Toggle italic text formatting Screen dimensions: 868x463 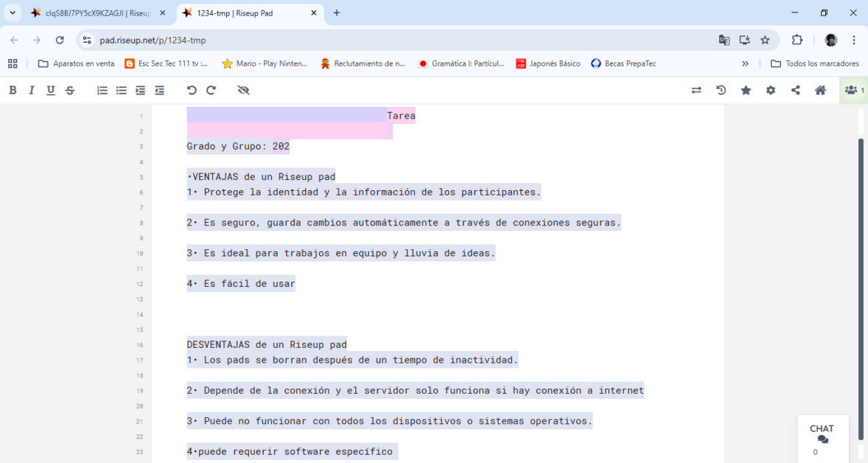coord(32,90)
